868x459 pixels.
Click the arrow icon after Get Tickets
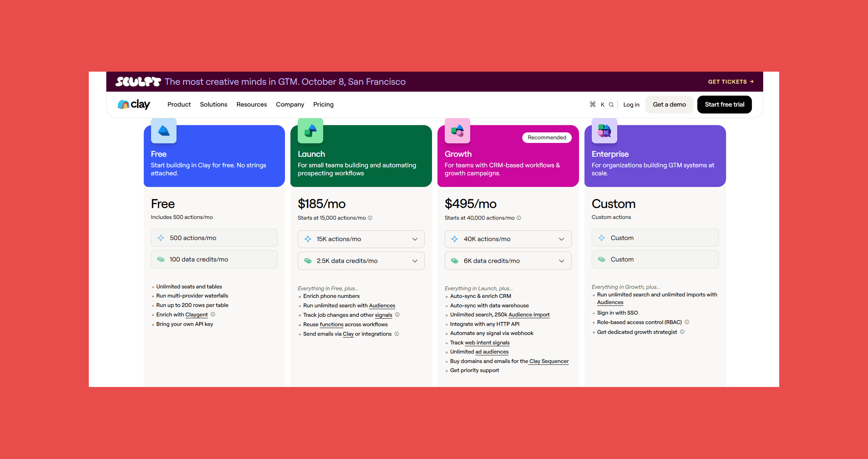pos(752,82)
